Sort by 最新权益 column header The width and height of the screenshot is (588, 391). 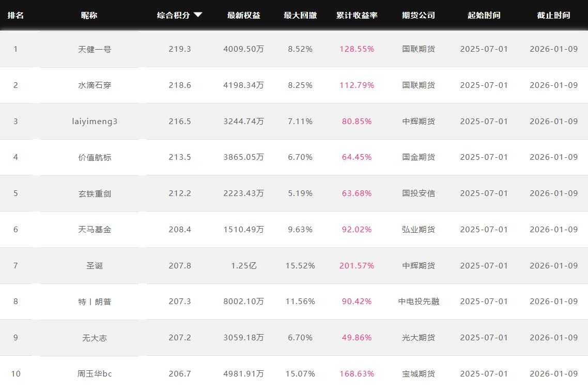click(x=243, y=15)
